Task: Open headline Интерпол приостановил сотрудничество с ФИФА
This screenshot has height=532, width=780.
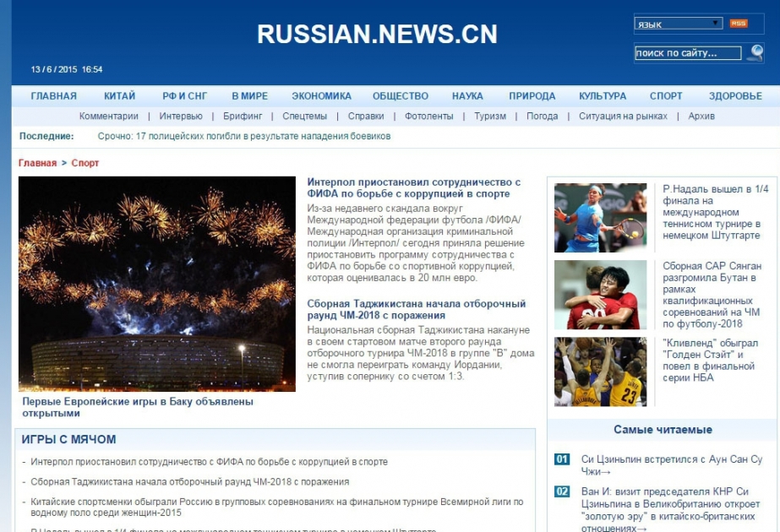Action: pos(413,188)
